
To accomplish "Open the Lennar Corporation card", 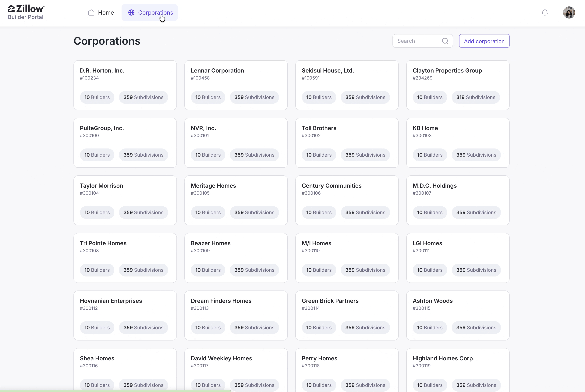I will tap(236, 85).
